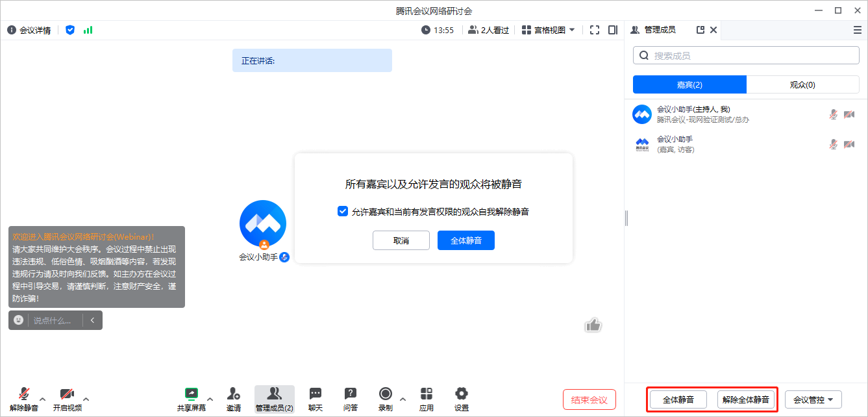Switch to the 观众(0) tab
Screen dimensions: 868x417
click(802, 84)
